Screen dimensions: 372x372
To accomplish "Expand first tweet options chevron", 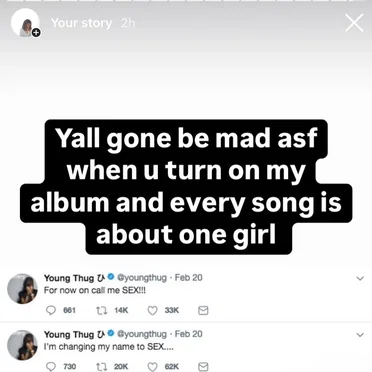I will point(360,278).
